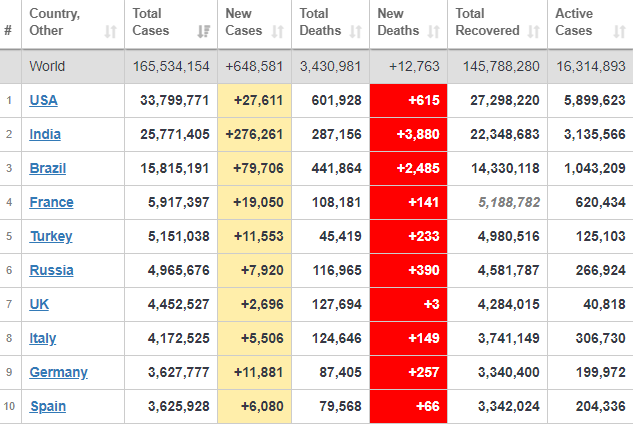This screenshot has height=424, width=633.
Task: Select India new deaths +3,880 cell
Action: pos(409,134)
